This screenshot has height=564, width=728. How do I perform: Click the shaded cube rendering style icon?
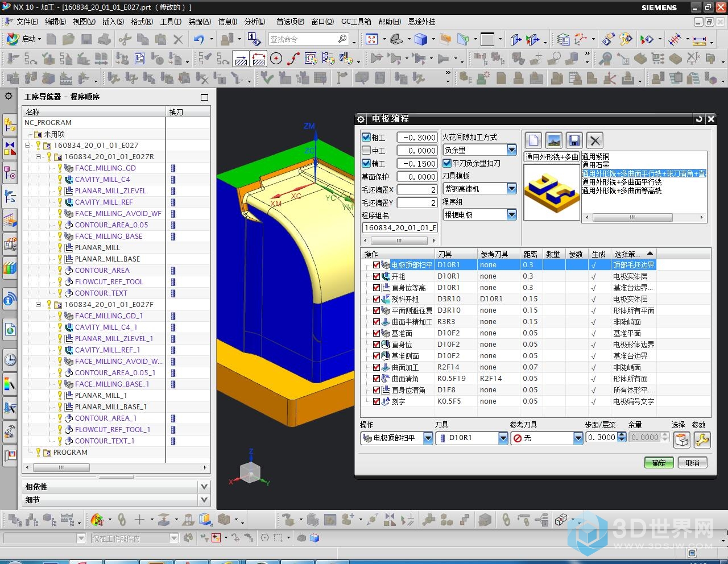point(420,39)
